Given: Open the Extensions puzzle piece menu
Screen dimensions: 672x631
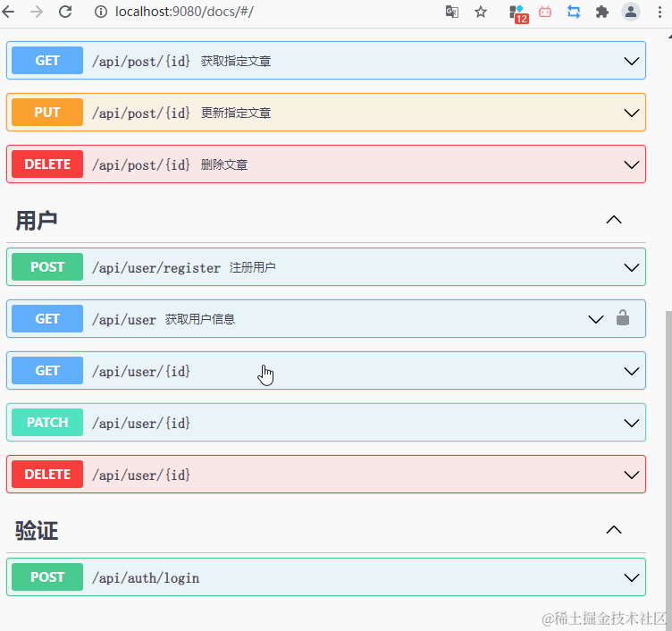Looking at the screenshot, I should tap(602, 12).
